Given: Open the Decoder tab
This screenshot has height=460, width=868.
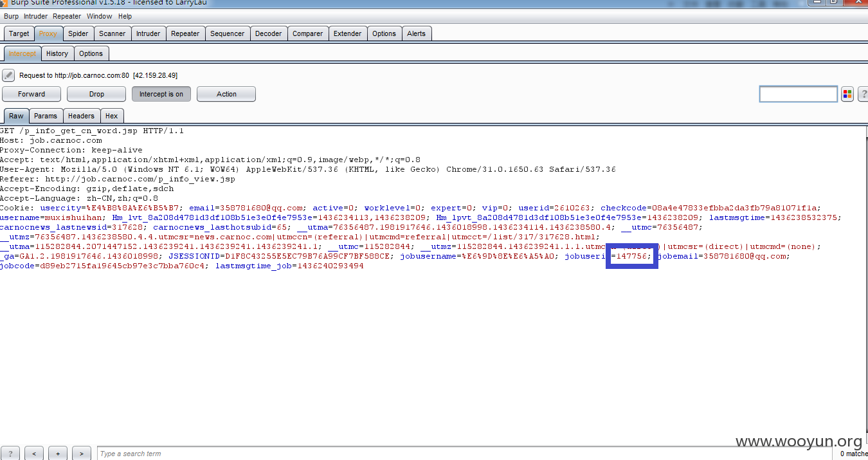Looking at the screenshot, I should coord(269,33).
